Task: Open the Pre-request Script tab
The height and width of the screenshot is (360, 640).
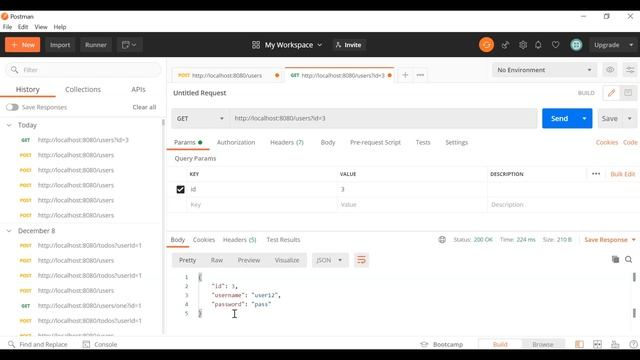Action: point(376,142)
